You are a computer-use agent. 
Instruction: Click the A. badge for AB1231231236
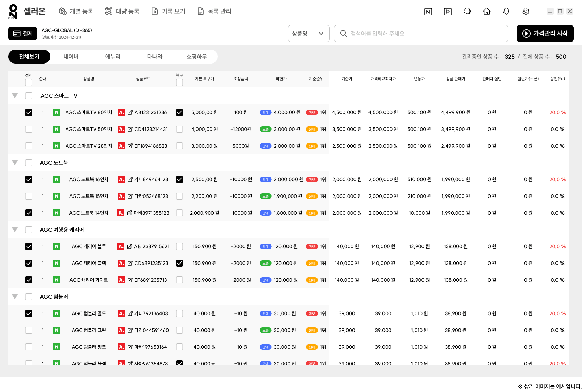click(x=121, y=112)
